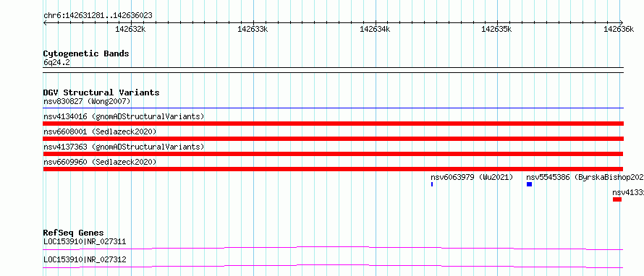The width and height of the screenshot is (644, 276).
Task: Click the truncated nsv4133 label at right edge
Action: coord(628,192)
